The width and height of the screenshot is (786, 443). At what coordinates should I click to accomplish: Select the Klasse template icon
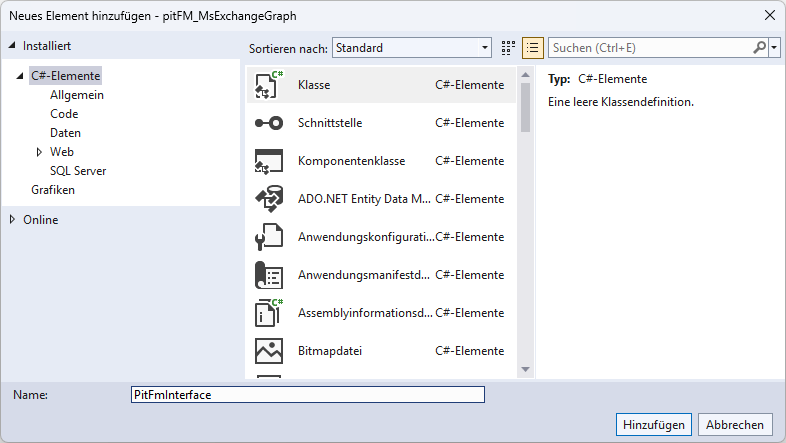pyautogui.click(x=269, y=85)
